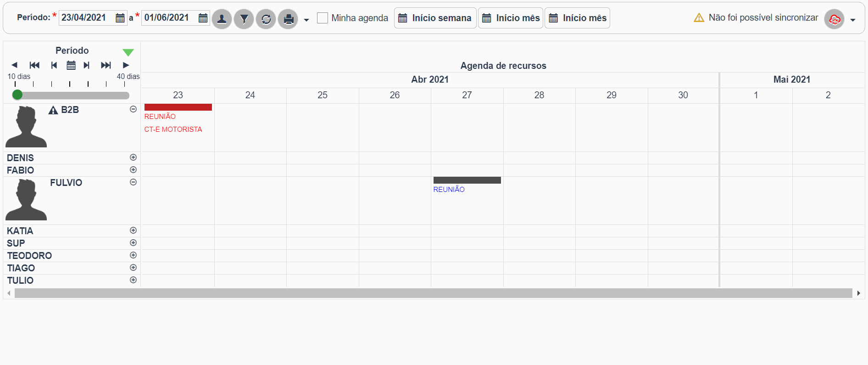Click day 27 column header
This screenshot has height=365, width=868.
pos(467,95)
